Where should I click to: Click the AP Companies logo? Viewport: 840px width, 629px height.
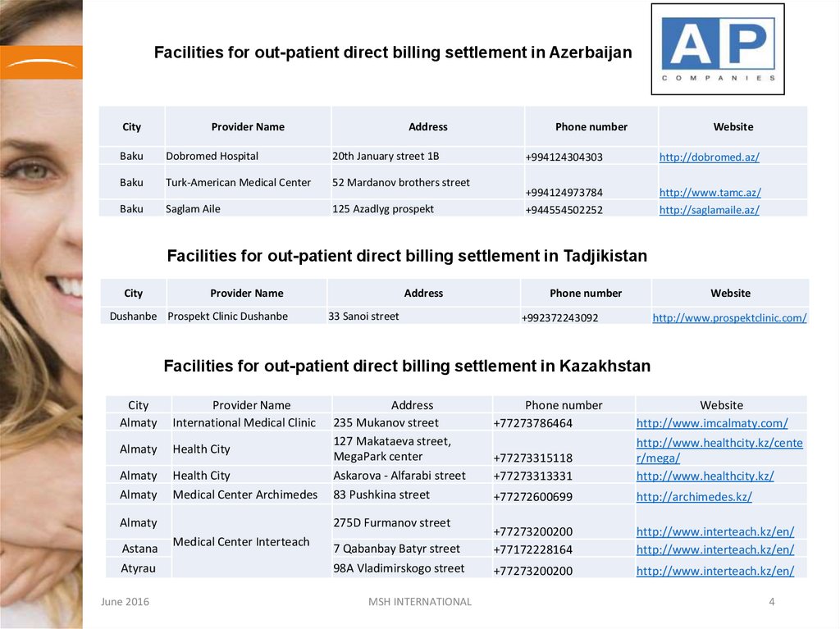point(717,49)
